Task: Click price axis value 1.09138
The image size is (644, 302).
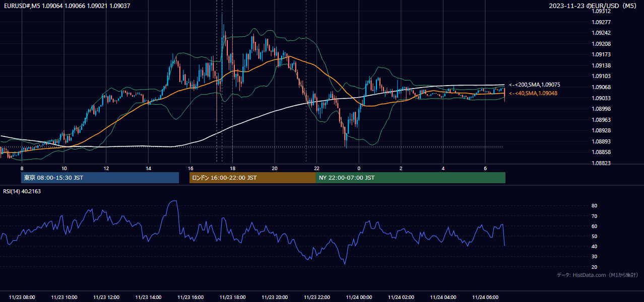Action: coord(601,65)
